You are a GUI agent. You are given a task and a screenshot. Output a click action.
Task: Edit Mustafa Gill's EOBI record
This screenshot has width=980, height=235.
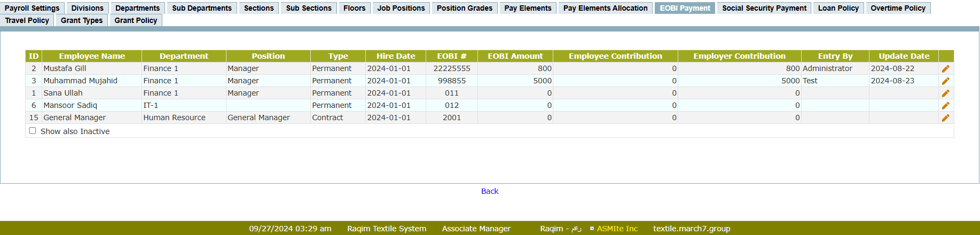[x=945, y=69]
